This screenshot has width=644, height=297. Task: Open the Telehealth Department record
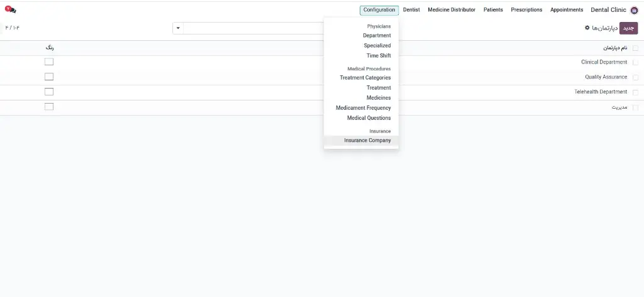[x=601, y=92]
